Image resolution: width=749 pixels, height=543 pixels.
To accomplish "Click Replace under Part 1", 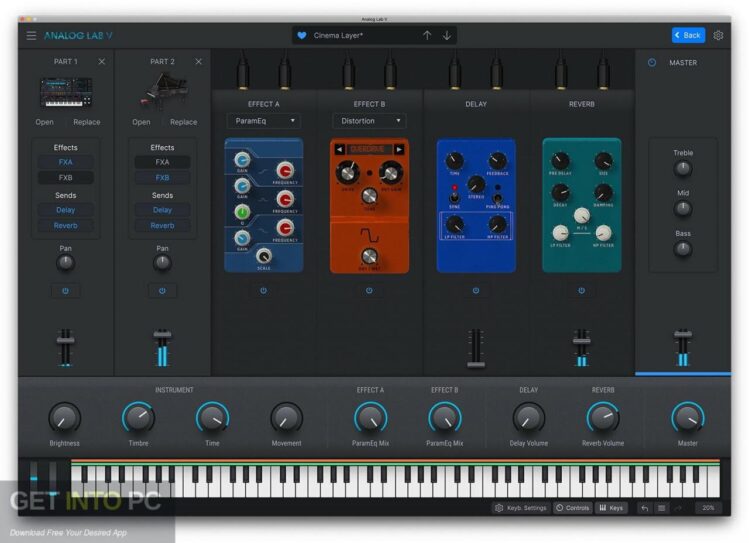I will point(87,122).
